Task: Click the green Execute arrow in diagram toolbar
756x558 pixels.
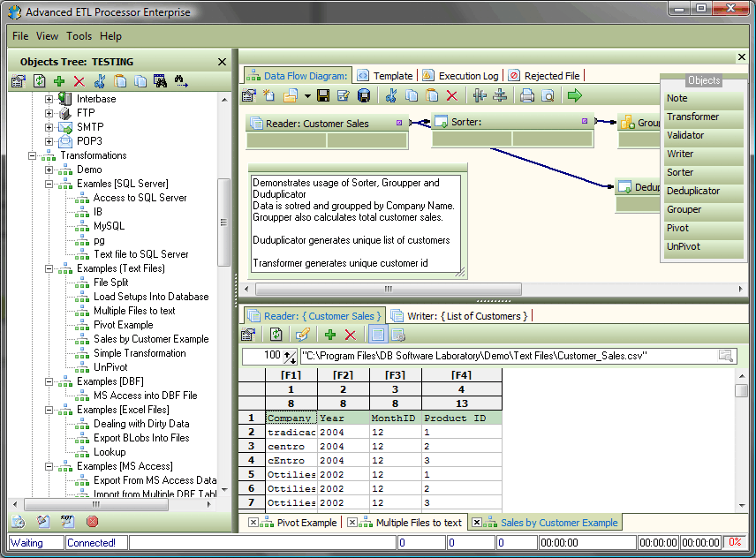Action: click(575, 95)
